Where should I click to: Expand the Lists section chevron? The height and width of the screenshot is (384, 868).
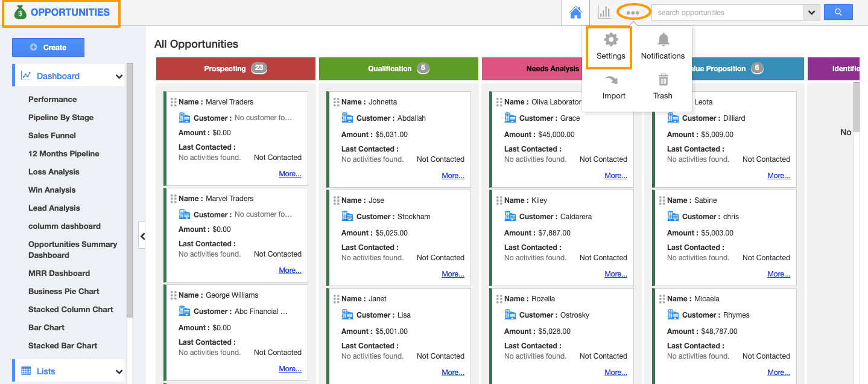[x=119, y=372]
